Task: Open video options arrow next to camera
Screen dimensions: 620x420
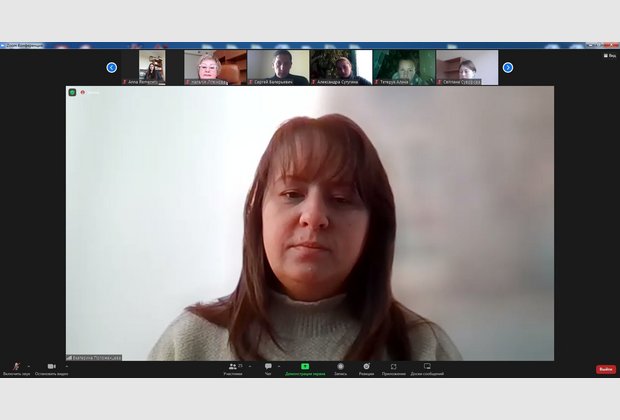Action: (x=66, y=366)
